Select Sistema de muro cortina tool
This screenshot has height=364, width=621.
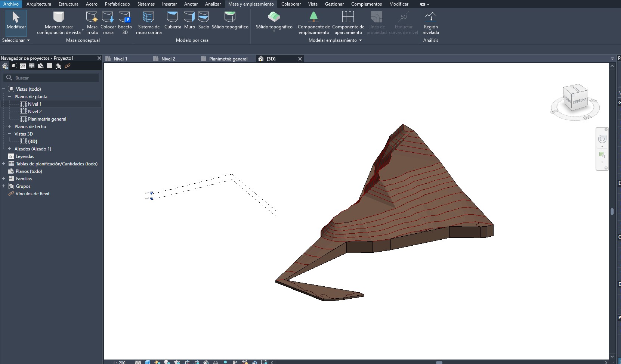tap(149, 17)
